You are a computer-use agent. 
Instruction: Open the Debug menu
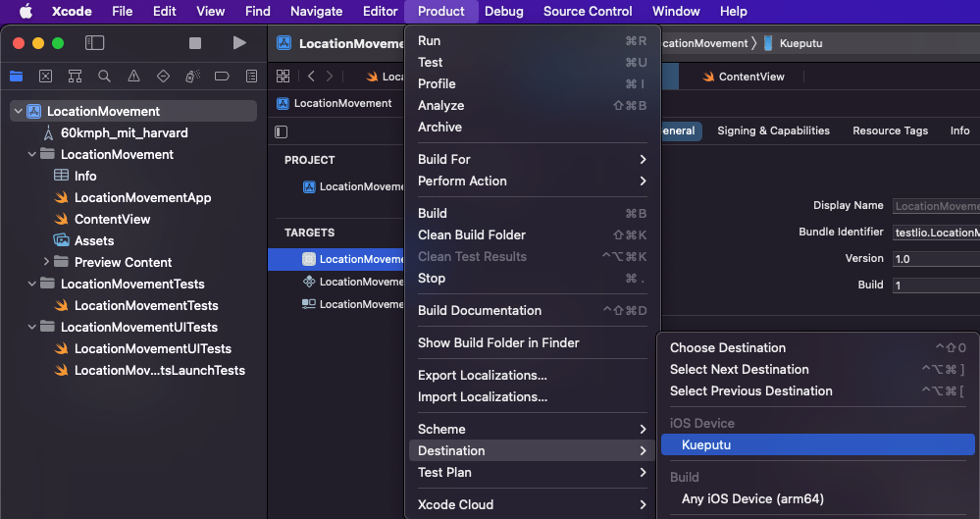pos(504,11)
